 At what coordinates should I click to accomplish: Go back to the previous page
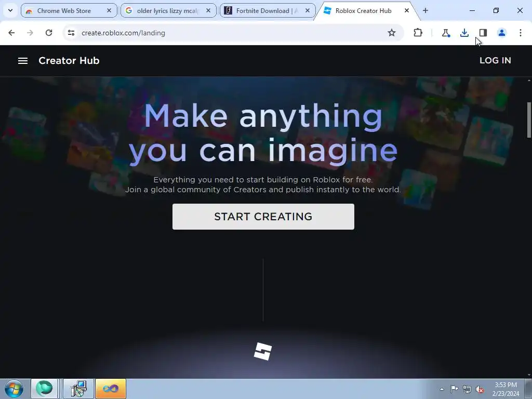click(11, 33)
